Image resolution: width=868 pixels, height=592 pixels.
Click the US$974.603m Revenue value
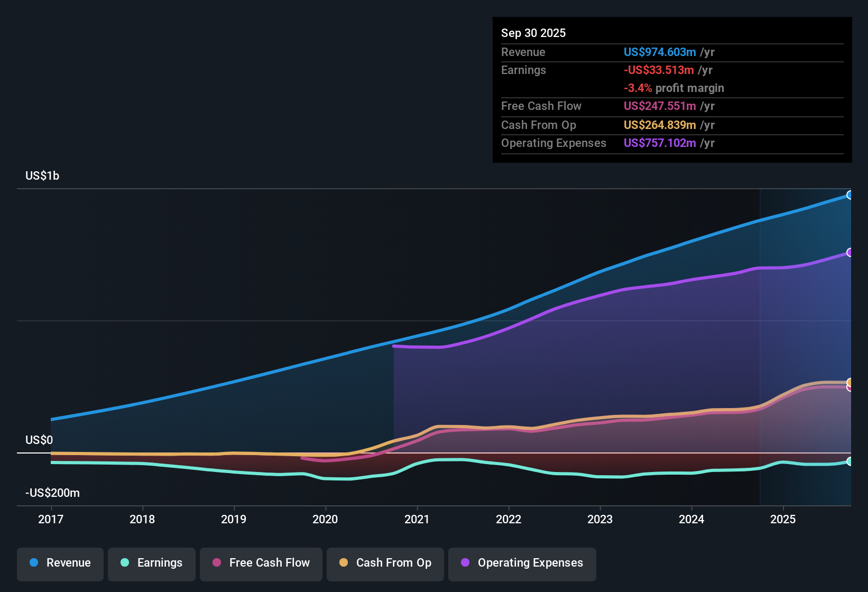point(659,52)
